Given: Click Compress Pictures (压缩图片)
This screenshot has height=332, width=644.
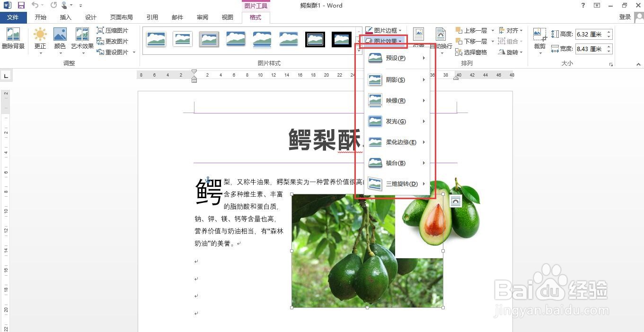Looking at the screenshot, I should [113, 30].
